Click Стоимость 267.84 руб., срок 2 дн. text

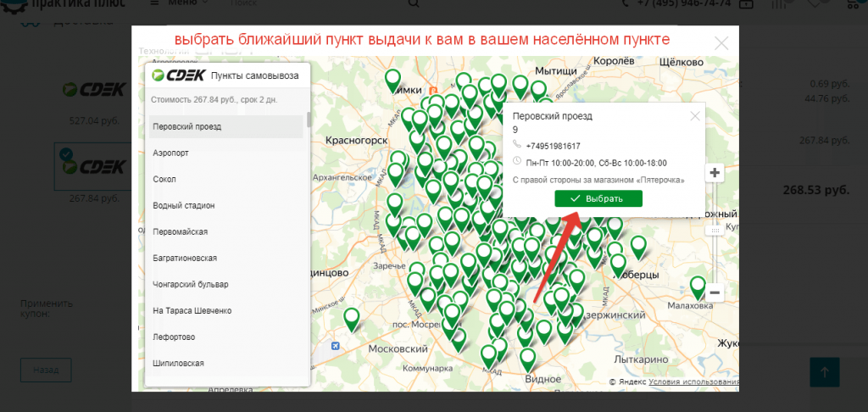tap(214, 100)
